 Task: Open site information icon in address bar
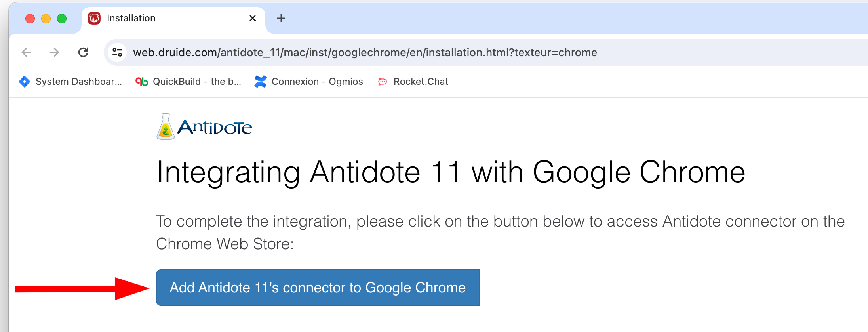click(x=117, y=52)
